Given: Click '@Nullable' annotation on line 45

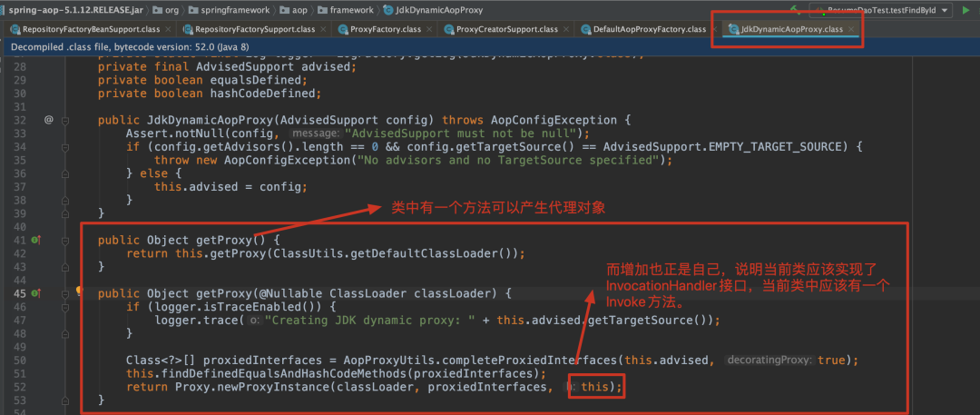Looking at the screenshot, I should point(289,293).
